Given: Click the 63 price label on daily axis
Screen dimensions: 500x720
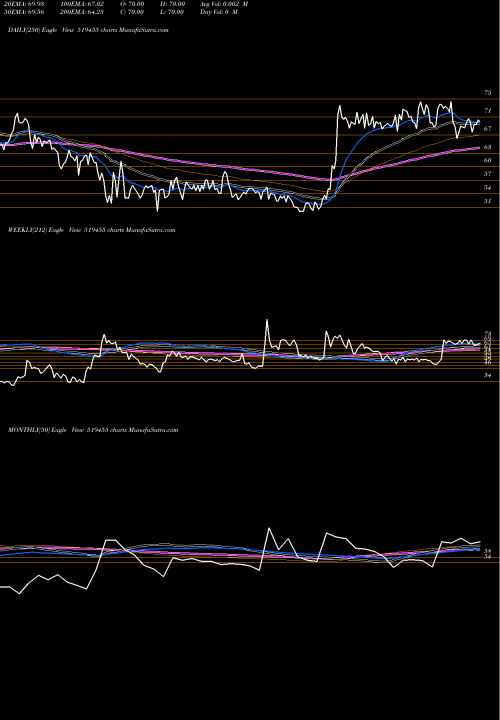Looking at the screenshot, I should coord(488,147).
